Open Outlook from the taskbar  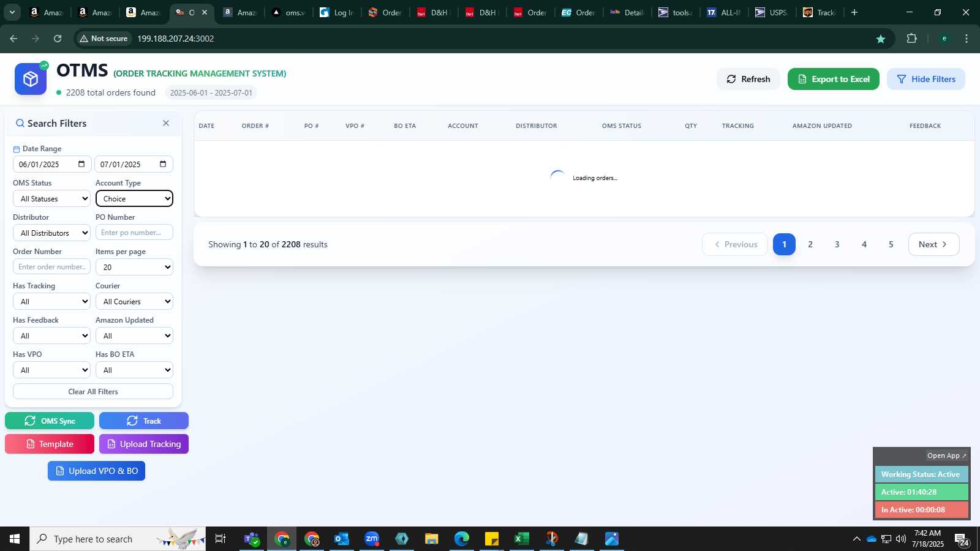coord(341,539)
